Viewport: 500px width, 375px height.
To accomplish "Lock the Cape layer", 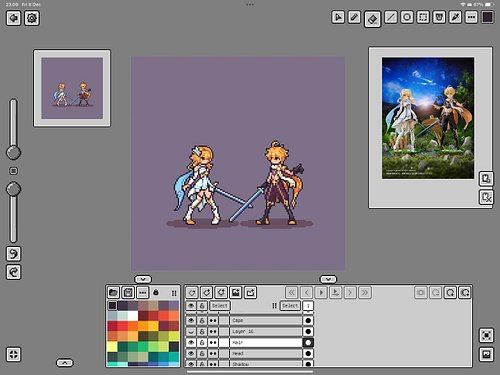I will coord(202,320).
